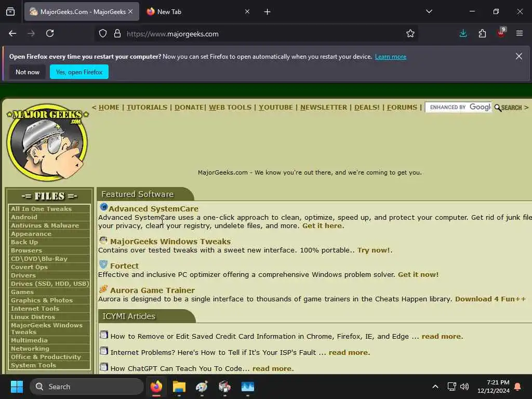
Task: Open the Extensions puzzle icon
Action: (x=482, y=33)
